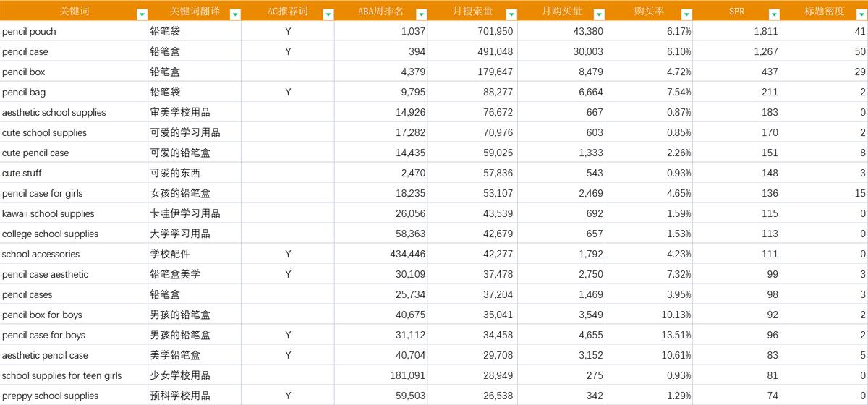Select ABA rank value 1,037

pyautogui.click(x=381, y=31)
